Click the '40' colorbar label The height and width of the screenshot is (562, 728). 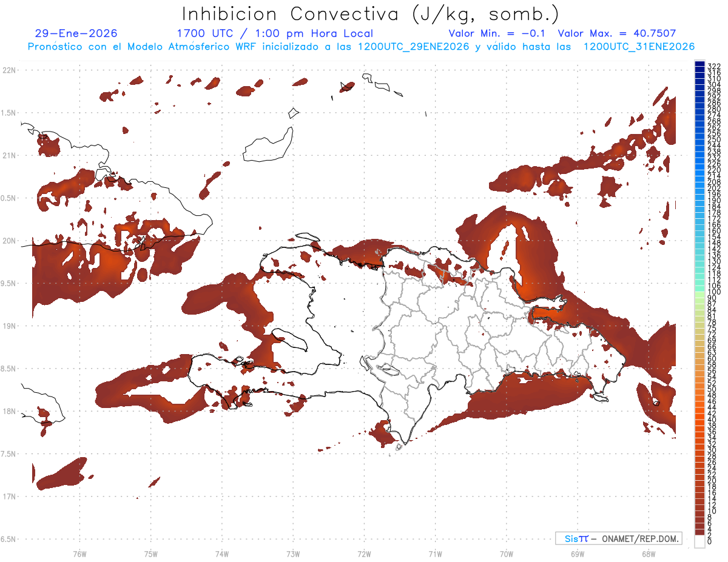[x=712, y=420]
